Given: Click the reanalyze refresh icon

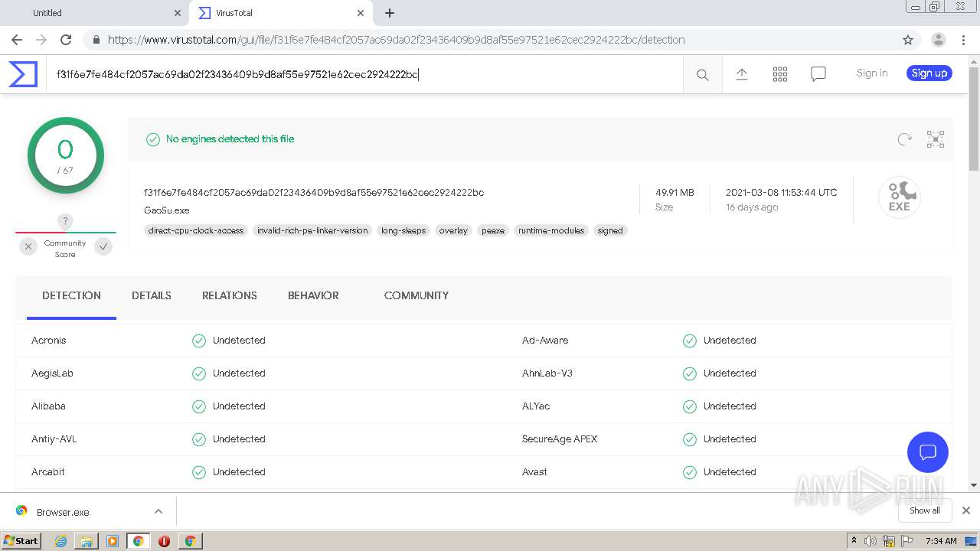Looking at the screenshot, I should [x=905, y=139].
